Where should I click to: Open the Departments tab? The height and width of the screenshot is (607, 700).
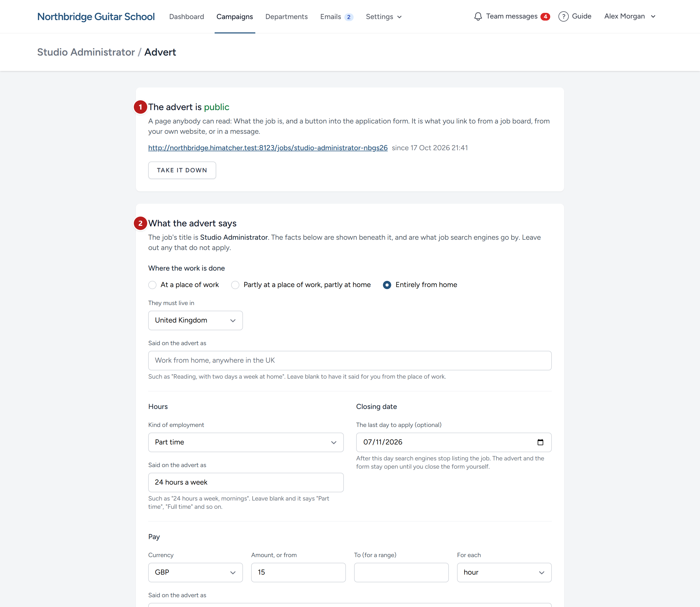pos(286,17)
